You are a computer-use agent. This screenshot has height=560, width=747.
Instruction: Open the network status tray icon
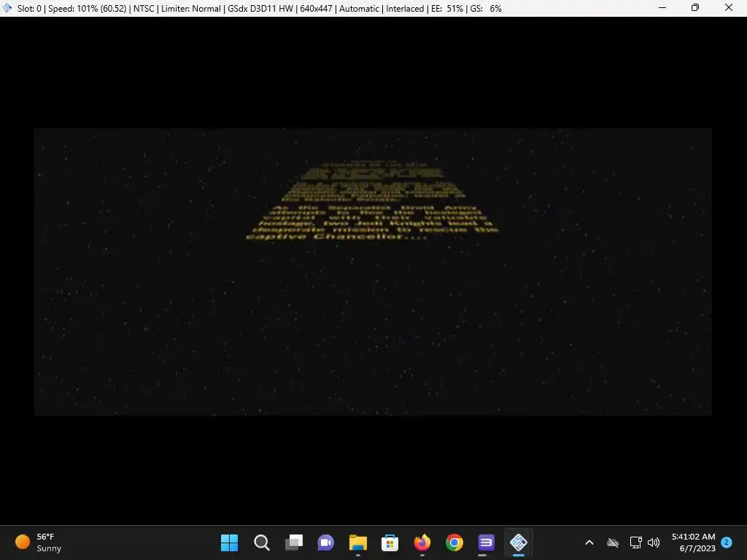635,542
